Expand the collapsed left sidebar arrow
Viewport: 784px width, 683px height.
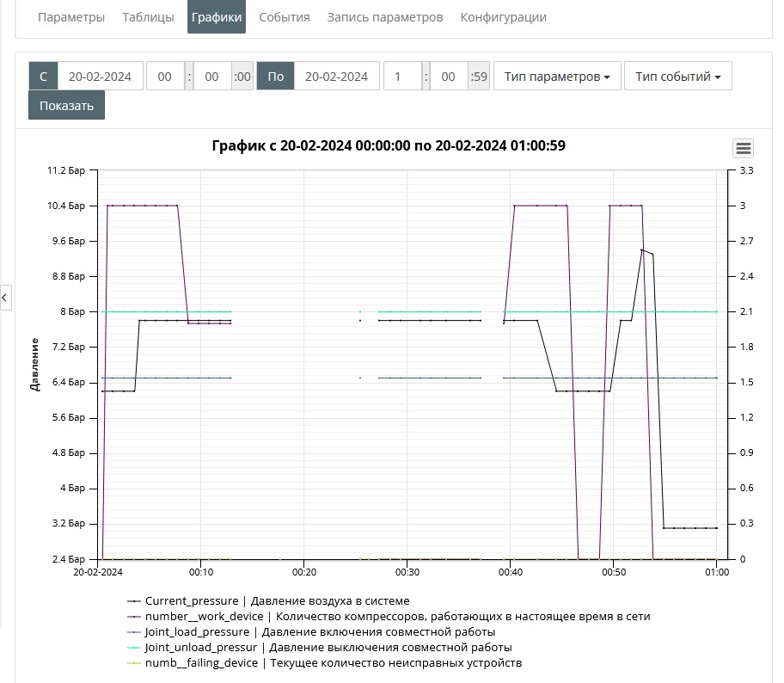pyautogui.click(x=5, y=298)
